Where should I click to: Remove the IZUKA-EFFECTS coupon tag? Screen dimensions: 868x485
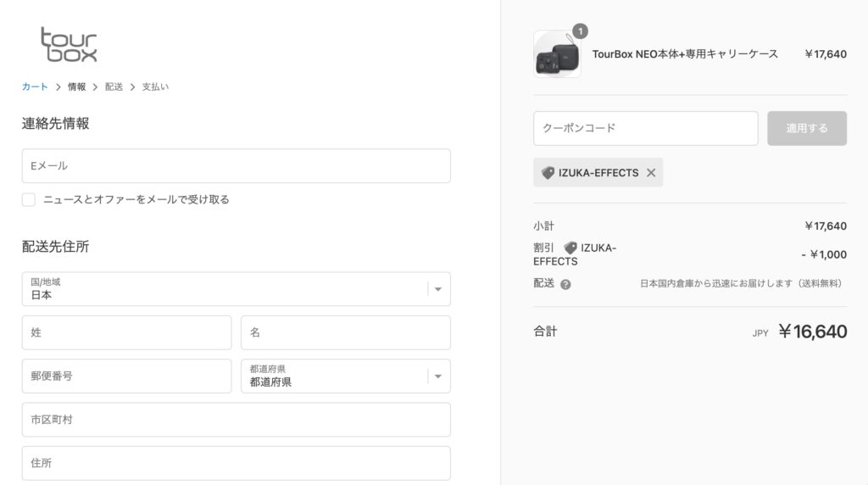pos(651,173)
